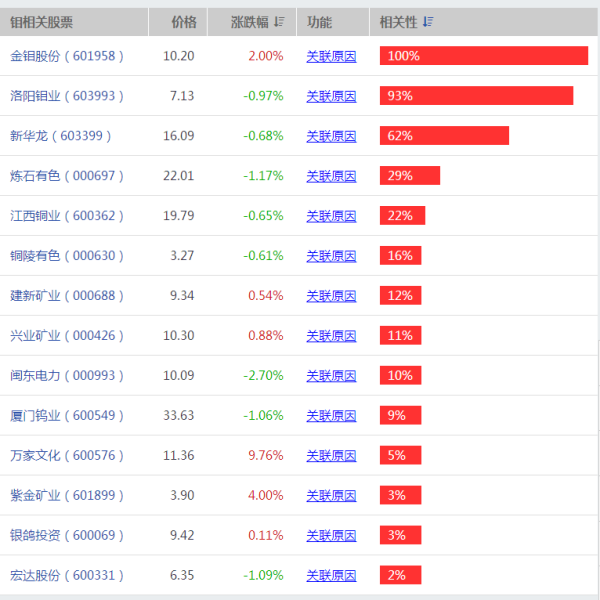Image resolution: width=600 pixels, height=600 pixels.
Task: Sort by 涨跌幅 using its sort icon
Action: [x=279, y=22]
